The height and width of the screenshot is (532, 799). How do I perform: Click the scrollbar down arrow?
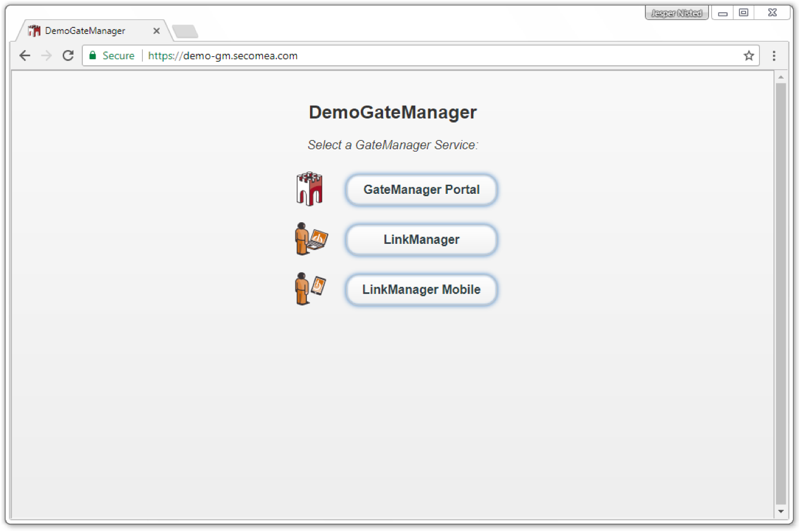coord(781,511)
